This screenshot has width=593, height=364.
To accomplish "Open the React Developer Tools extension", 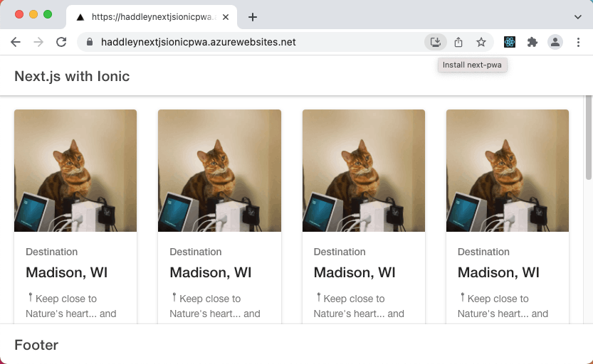I will 510,42.
